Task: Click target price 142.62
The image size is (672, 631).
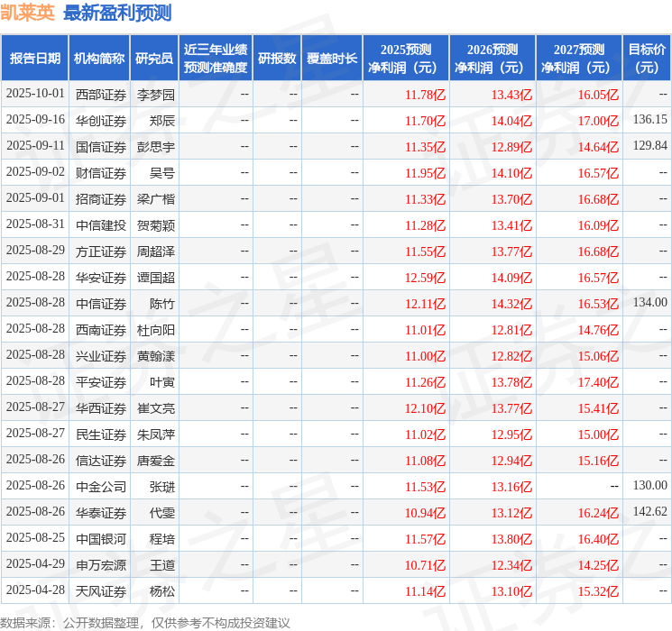Action: 650,511
